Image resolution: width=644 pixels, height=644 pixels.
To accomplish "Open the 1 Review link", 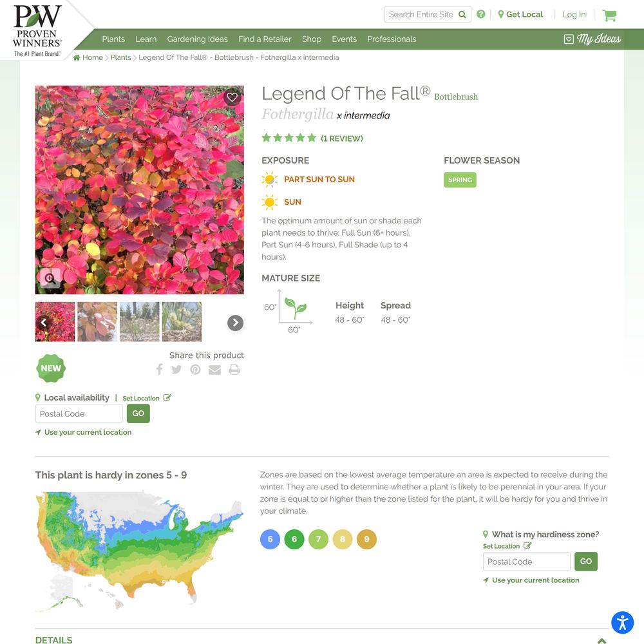I will 342,138.
